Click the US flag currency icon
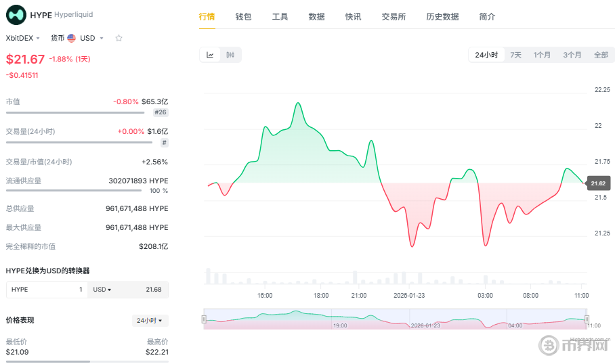Screen dimensions: 615x364 point(71,39)
